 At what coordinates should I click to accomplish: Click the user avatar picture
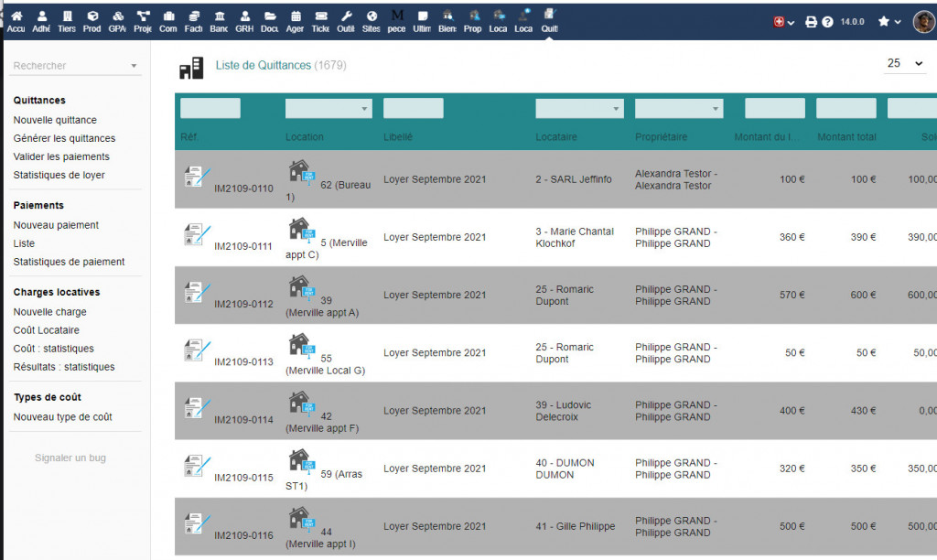923,22
